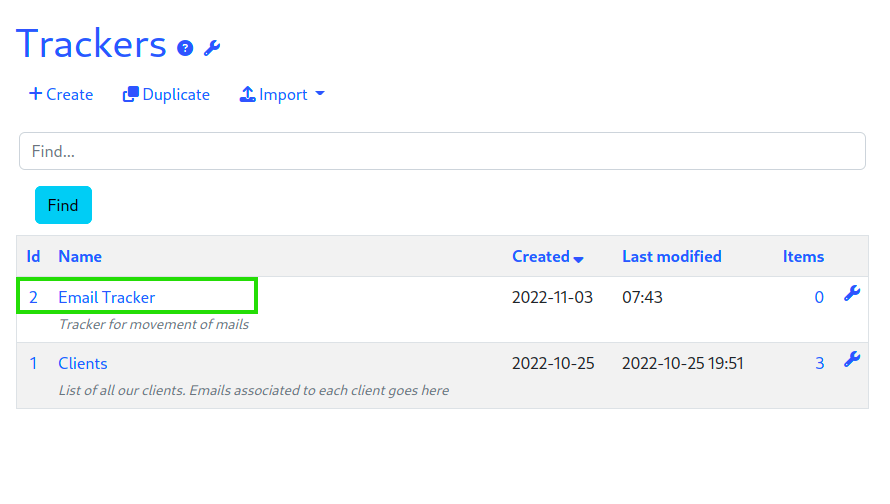890x504 pixels.
Task: Sort by Last modified column
Action: [671, 257]
